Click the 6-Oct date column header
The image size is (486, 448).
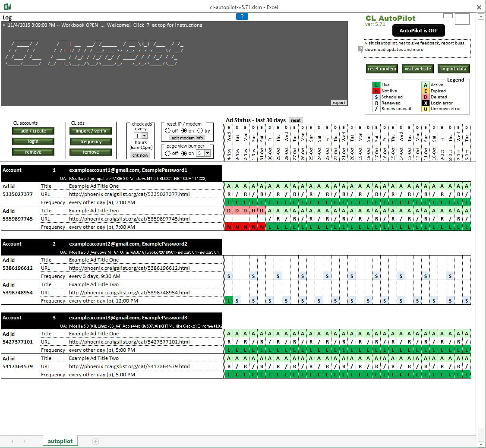[x=467, y=143]
